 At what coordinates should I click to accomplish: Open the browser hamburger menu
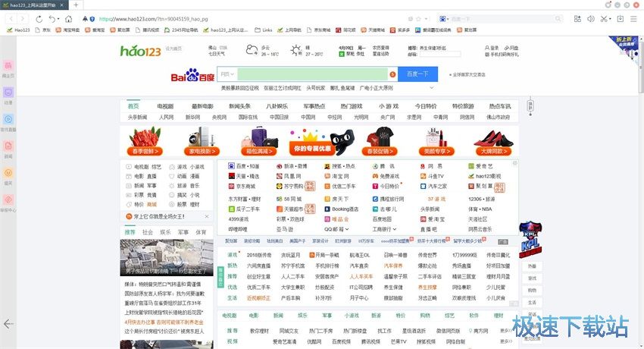click(633, 19)
